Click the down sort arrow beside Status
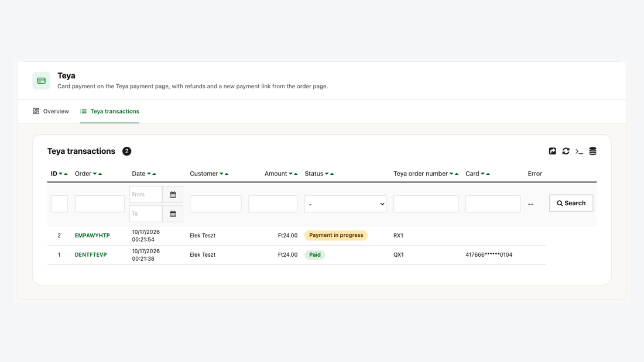The width and height of the screenshot is (644, 362). [x=327, y=174]
